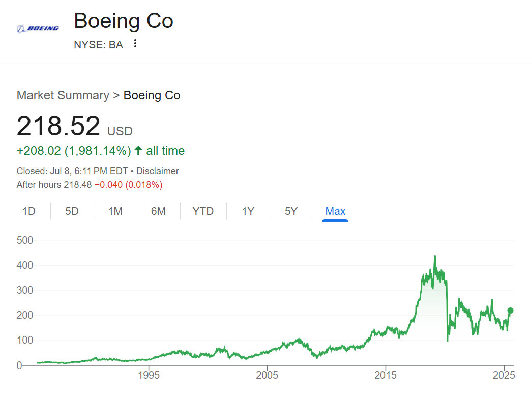Image resolution: width=532 pixels, height=394 pixels.
Task: Select the 5Y time range tab
Action: pyautogui.click(x=291, y=211)
